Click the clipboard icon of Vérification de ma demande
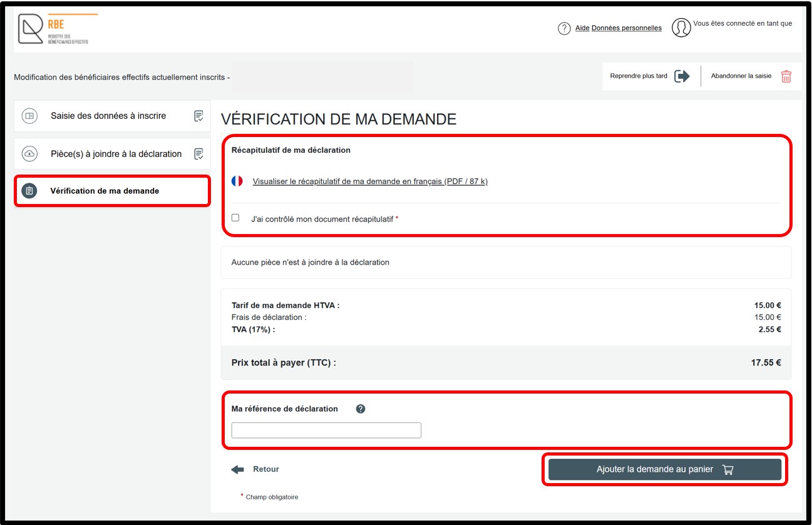This screenshot has height=525, width=812. (x=29, y=191)
